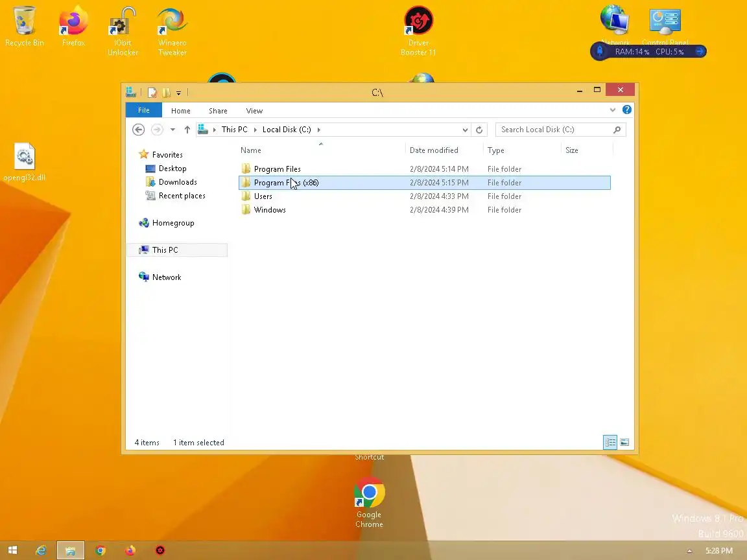The height and width of the screenshot is (560, 747).
Task: Open Homegroup in navigation pane
Action: (173, 223)
